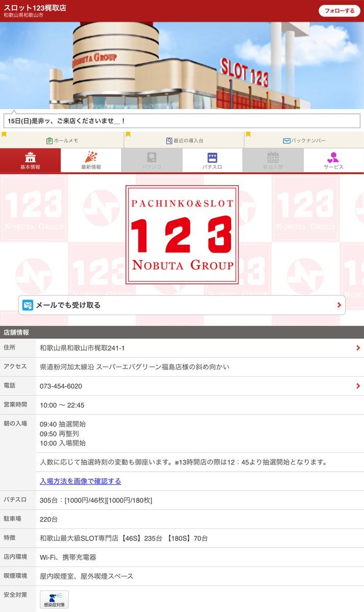364x612 pixels.
Task: Open 最近の導入台 recent machines shortcut
Action: (x=184, y=140)
